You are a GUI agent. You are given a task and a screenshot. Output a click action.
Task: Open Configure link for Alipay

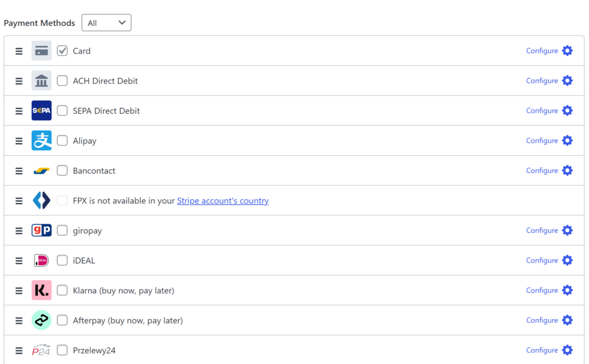[x=542, y=141]
